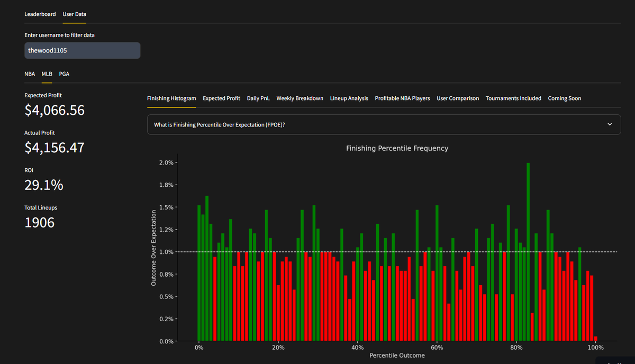The width and height of the screenshot is (635, 364).
Task: Click the 100% x-axis tick label
Action: (x=596, y=348)
